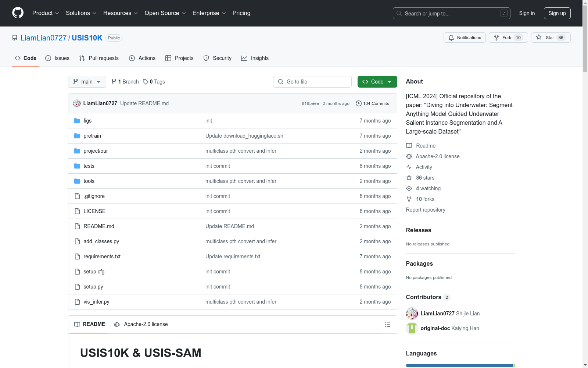Image resolution: width=588 pixels, height=368 pixels.
Task: Click the LICENSE file icon
Action: [77, 211]
